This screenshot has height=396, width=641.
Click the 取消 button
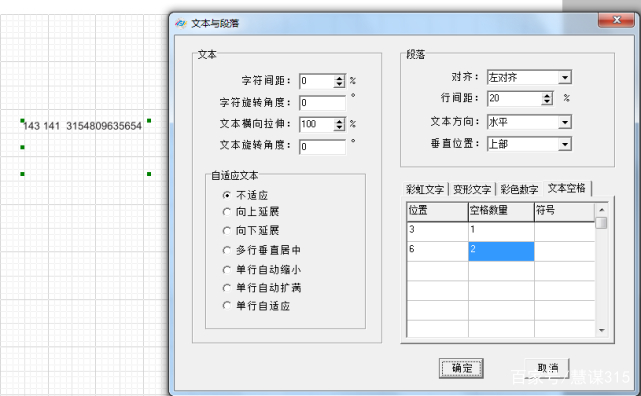[547, 368]
